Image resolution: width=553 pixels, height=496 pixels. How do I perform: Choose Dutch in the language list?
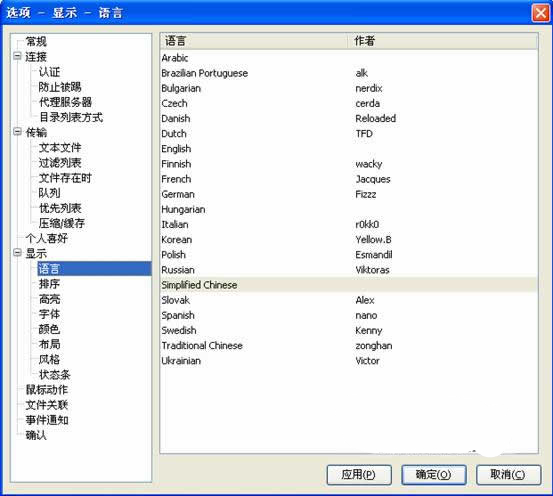click(x=174, y=134)
